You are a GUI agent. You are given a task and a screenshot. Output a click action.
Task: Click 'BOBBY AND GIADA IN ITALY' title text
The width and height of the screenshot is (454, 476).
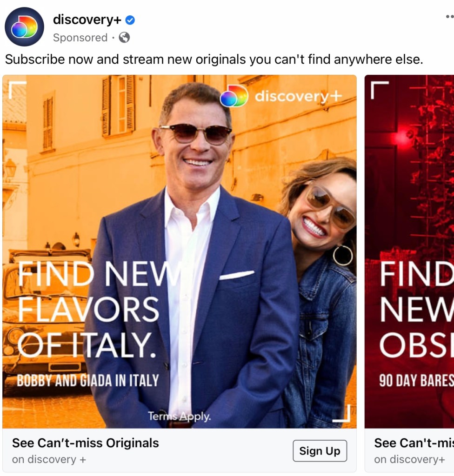(88, 380)
